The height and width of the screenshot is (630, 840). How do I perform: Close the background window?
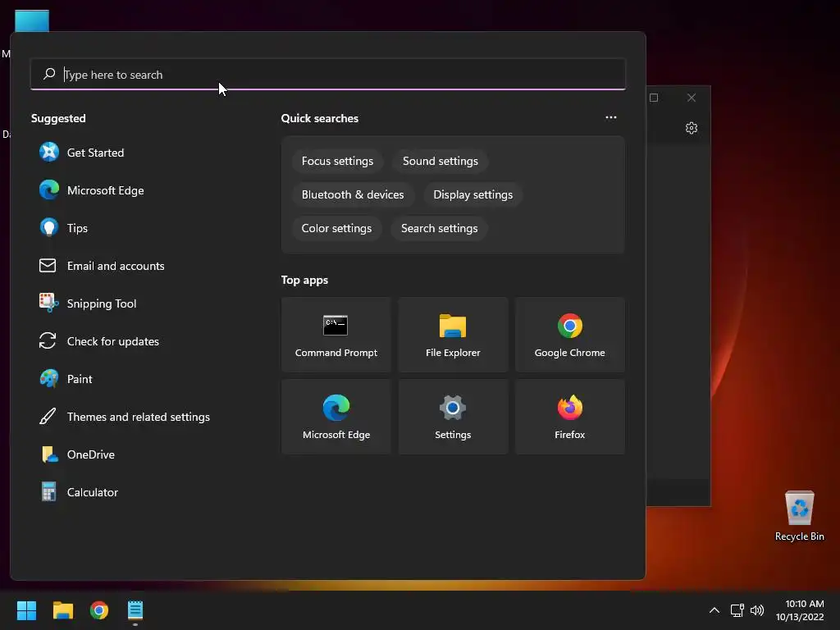click(x=691, y=98)
